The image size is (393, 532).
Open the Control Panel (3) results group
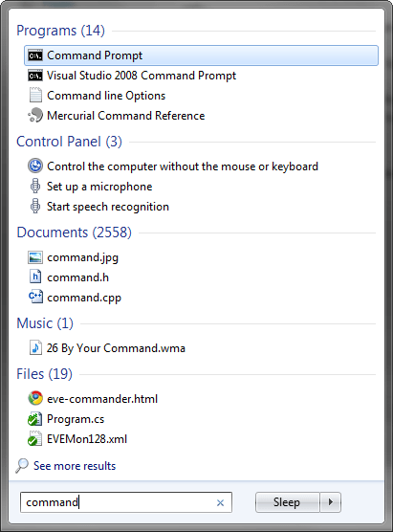69,142
